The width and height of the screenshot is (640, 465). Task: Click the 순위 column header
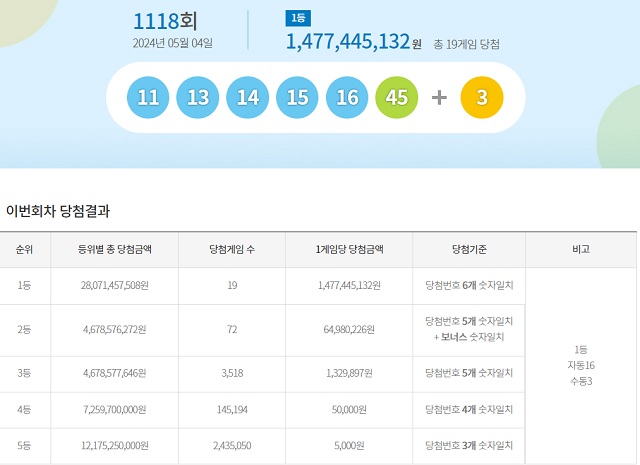pyautogui.click(x=24, y=249)
